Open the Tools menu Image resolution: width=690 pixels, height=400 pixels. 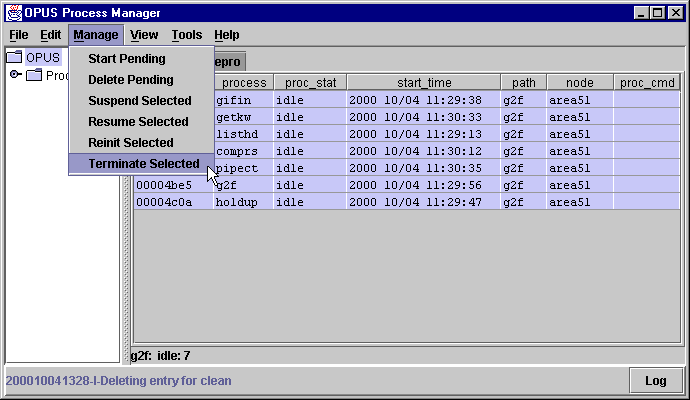pos(187,35)
